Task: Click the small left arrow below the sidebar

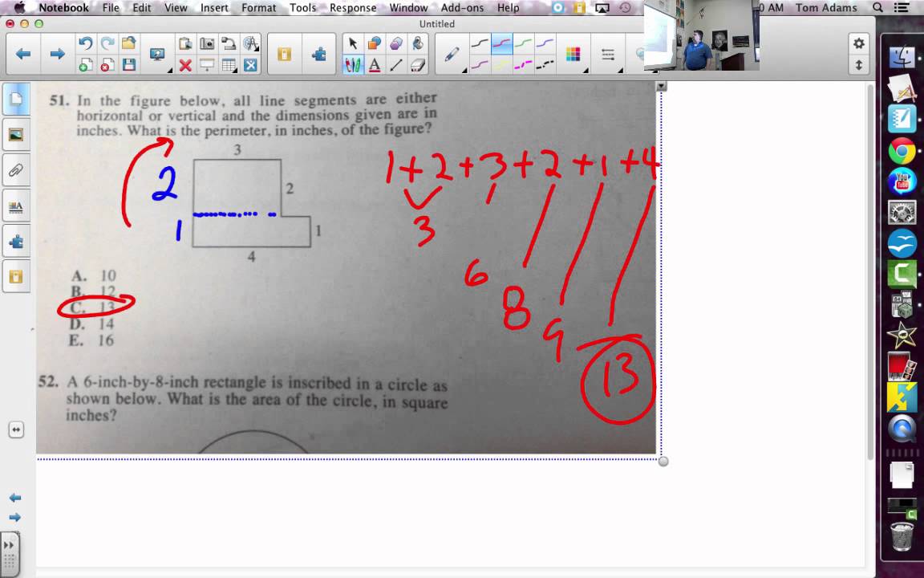Action: coord(15,499)
